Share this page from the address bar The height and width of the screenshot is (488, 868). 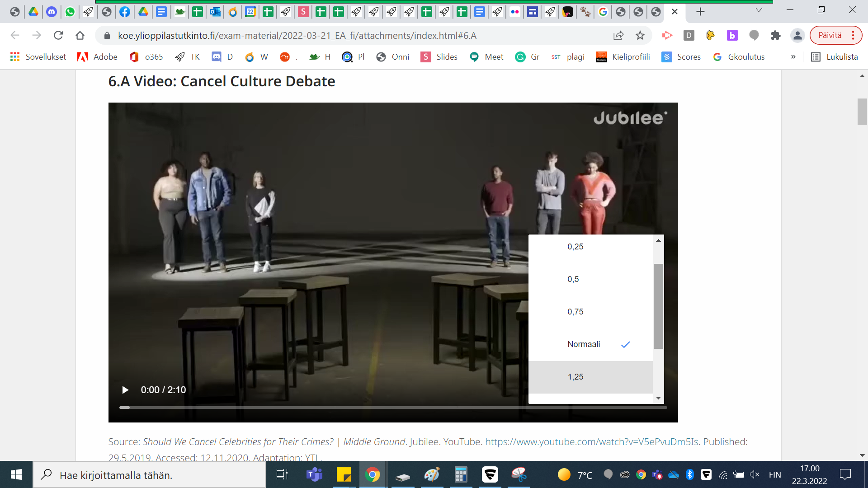pos(618,35)
